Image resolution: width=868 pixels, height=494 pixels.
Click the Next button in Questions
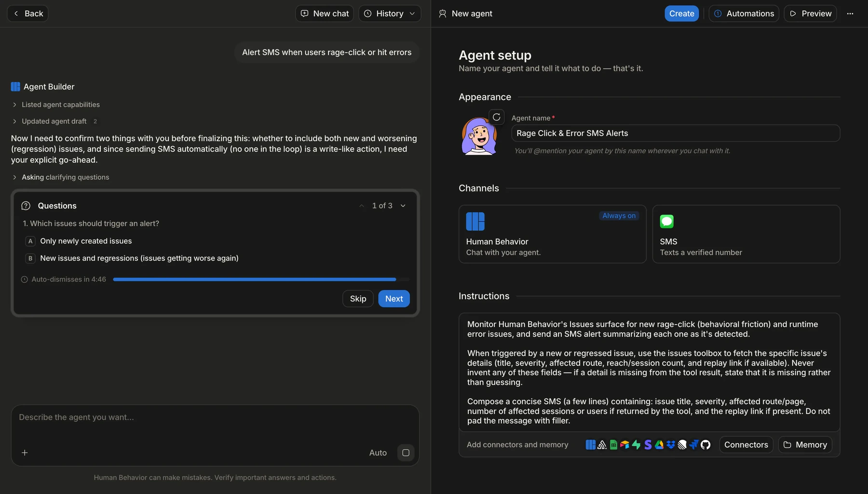[x=394, y=299]
